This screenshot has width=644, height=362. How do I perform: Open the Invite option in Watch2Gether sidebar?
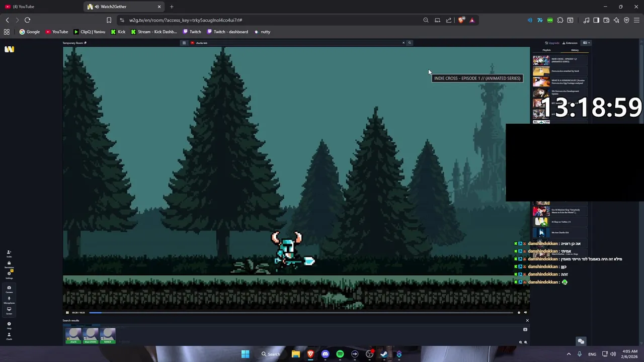9,253
